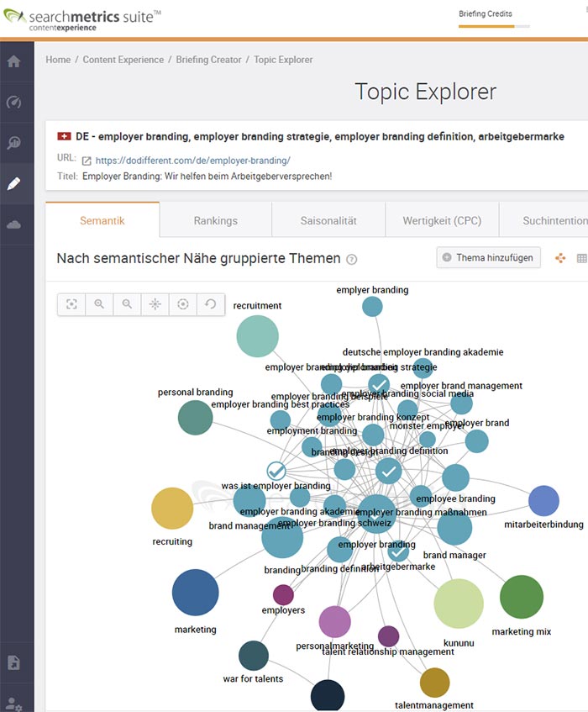The image size is (588, 712).
Task: Select the pencil Content Experience sidebar icon
Action: [x=13, y=183]
